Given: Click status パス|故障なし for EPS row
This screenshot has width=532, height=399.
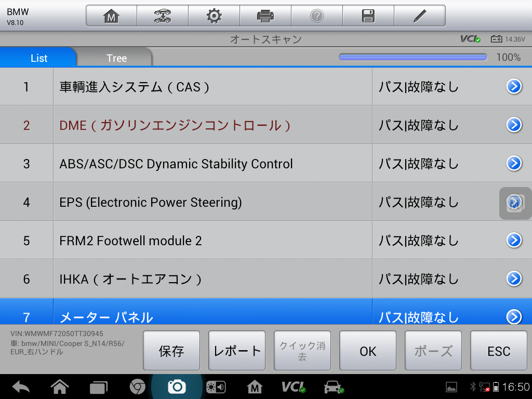Looking at the screenshot, I should pyautogui.click(x=418, y=202).
